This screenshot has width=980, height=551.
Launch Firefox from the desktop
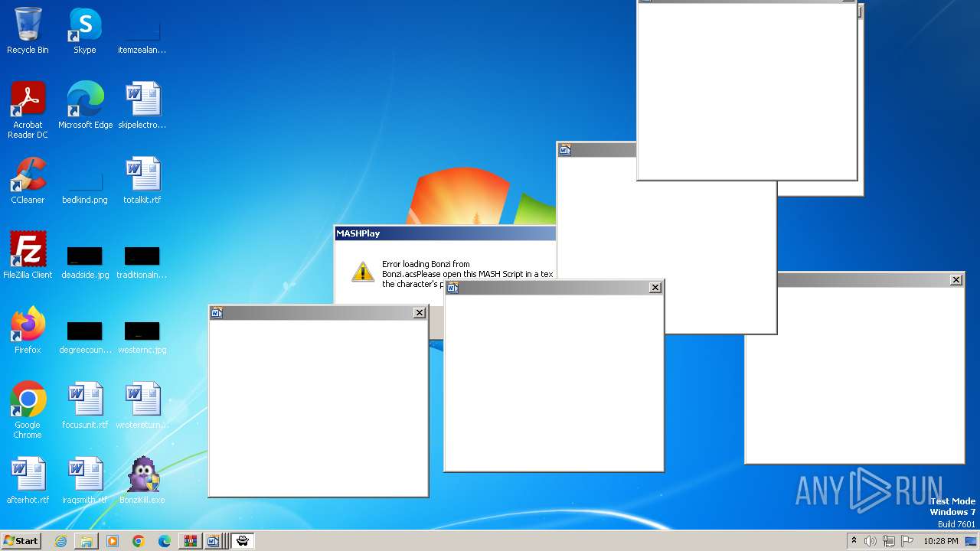28,331
